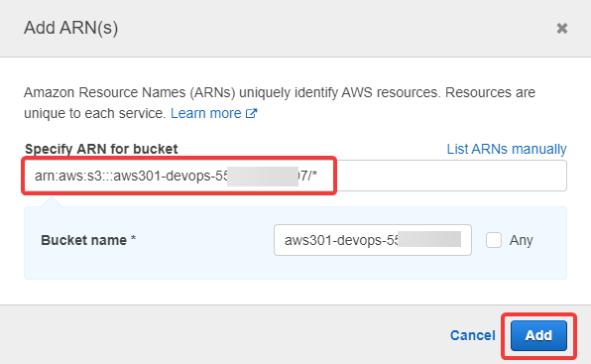Click the Any label next to checkbox
The image size is (591, 364).
[522, 240]
